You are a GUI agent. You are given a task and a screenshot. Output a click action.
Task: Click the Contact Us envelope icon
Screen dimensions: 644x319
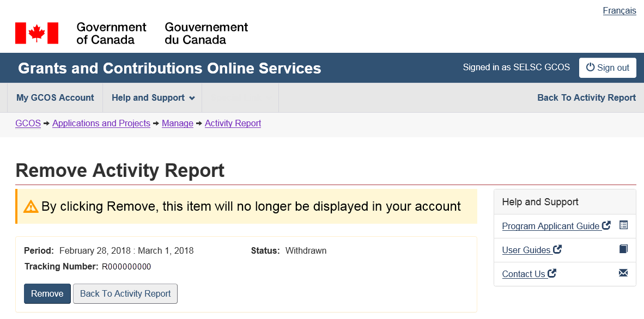click(623, 273)
